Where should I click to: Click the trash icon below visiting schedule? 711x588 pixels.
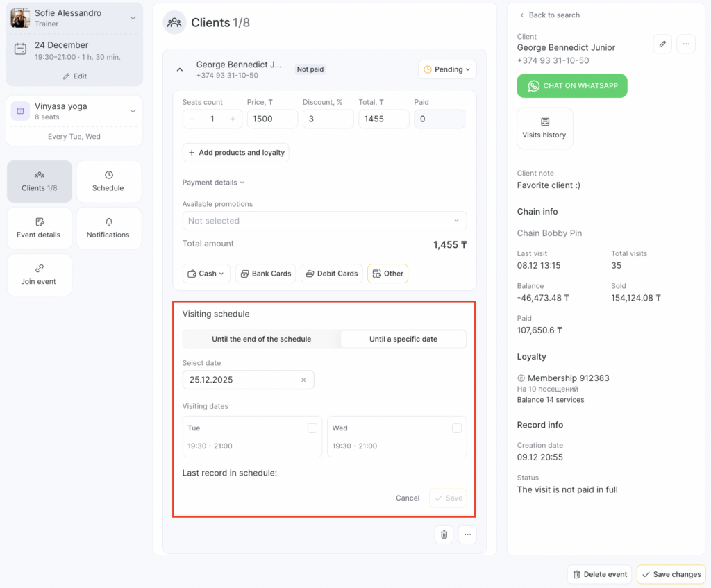444,535
